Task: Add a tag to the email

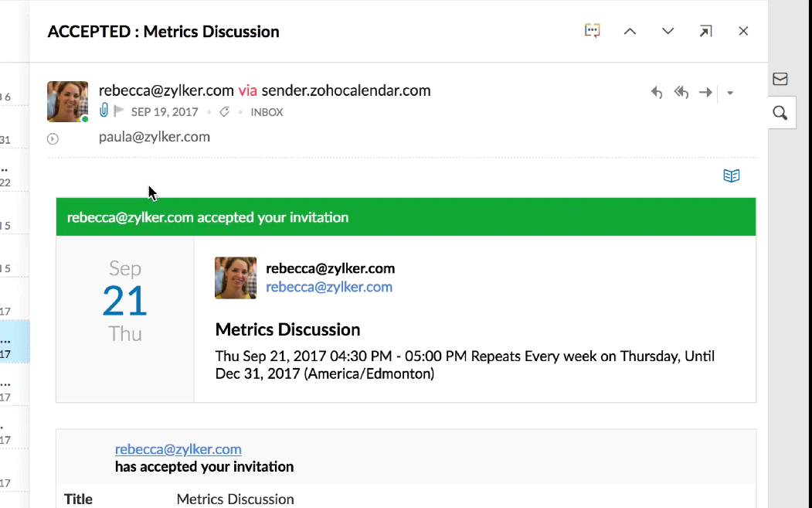Action: tap(224, 111)
